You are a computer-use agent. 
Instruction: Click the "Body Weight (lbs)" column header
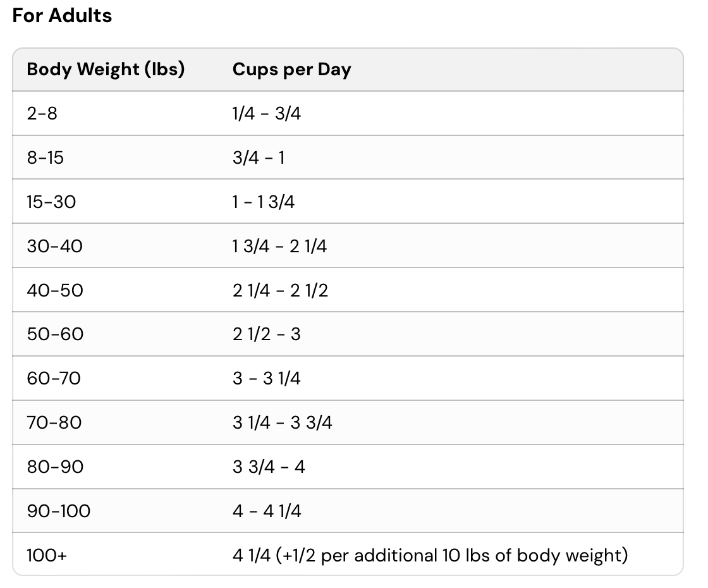[106, 70]
